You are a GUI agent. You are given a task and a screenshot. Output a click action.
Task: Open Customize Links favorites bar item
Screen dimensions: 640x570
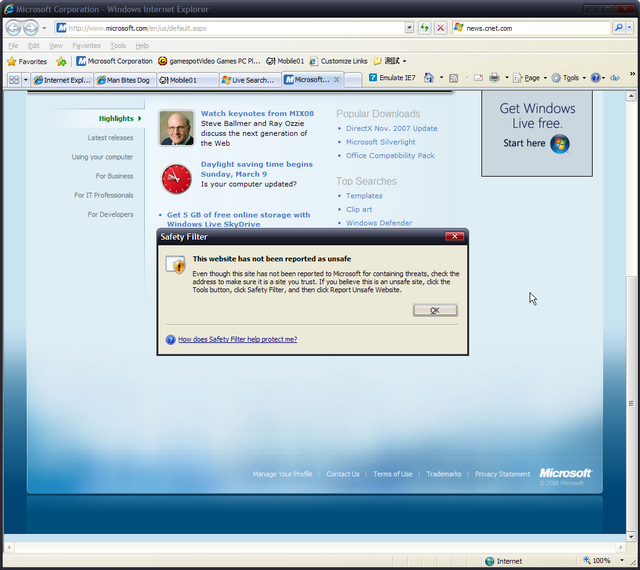pyautogui.click(x=338, y=61)
